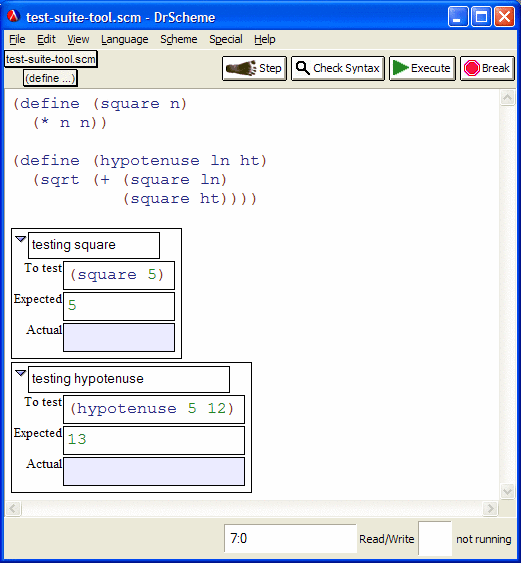Click the Read/Write status label
521x563 pixels.
coord(387,539)
